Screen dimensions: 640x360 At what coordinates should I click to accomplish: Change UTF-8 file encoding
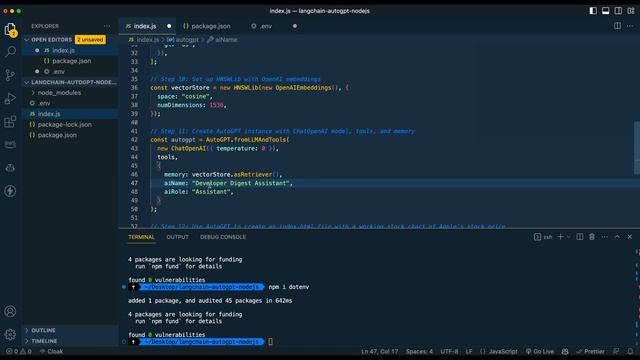point(449,351)
